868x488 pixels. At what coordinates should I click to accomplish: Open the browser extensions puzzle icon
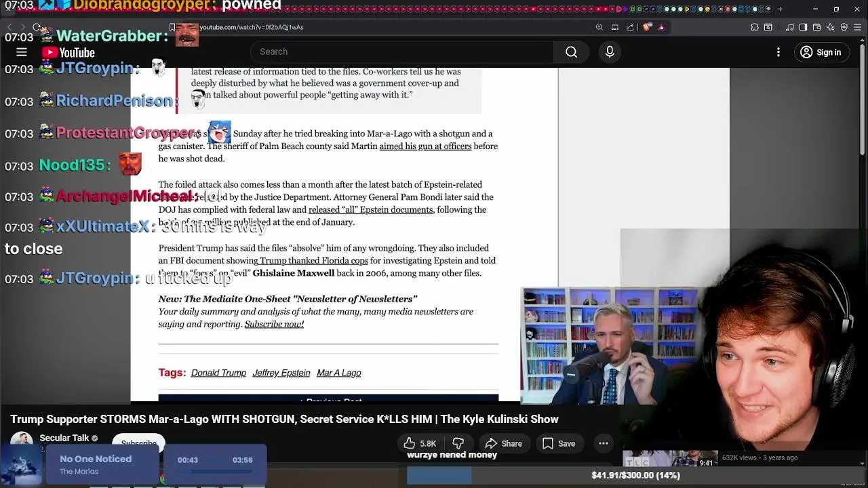755,27
